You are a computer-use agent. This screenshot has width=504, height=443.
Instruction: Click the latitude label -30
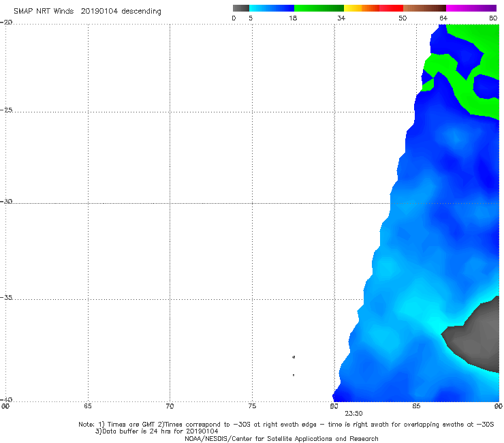click(6, 201)
